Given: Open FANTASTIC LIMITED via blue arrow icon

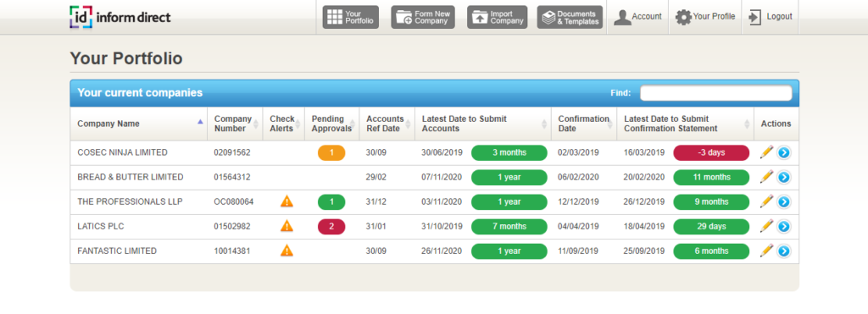Looking at the screenshot, I should pos(783,251).
